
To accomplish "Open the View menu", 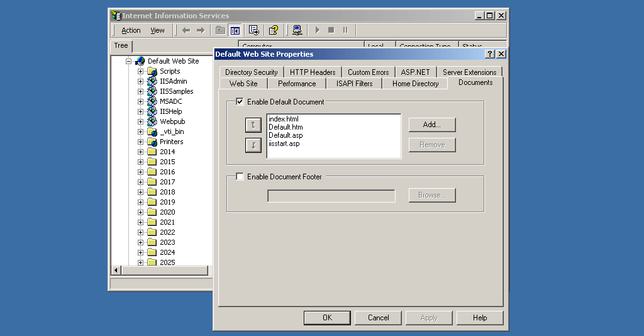I will [157, 30].
